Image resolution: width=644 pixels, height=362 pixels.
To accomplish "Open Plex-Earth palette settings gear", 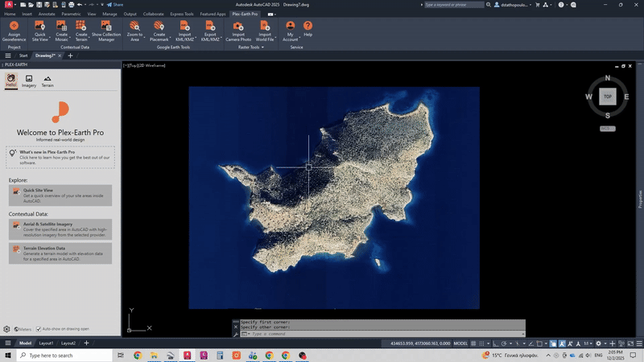I will [x=6, y=329].
